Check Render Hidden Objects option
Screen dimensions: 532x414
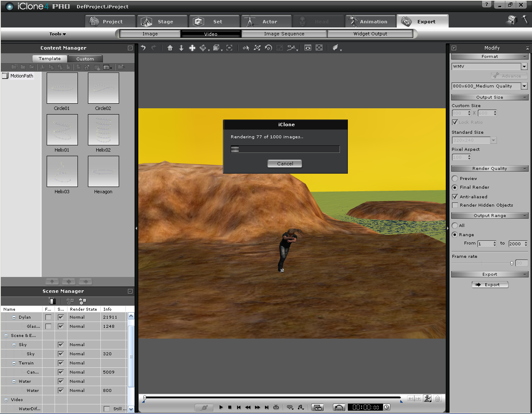coord(455,205)
